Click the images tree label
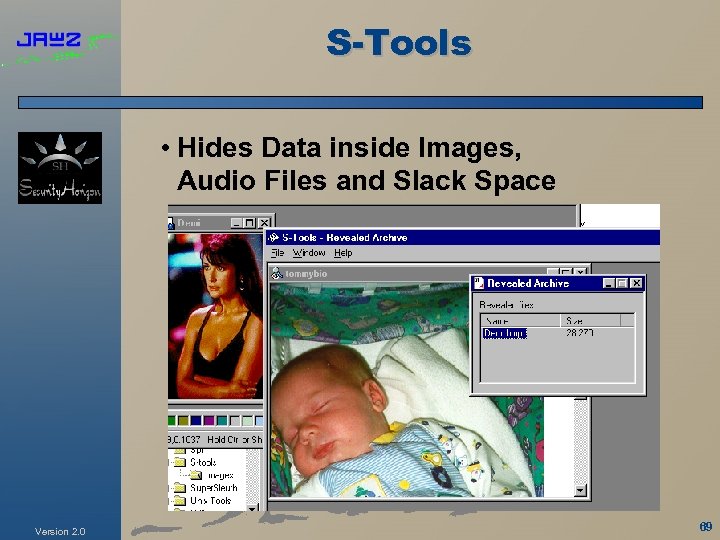Image resolution: width=720 pixels, height=540 pixels. coord(220,475)
